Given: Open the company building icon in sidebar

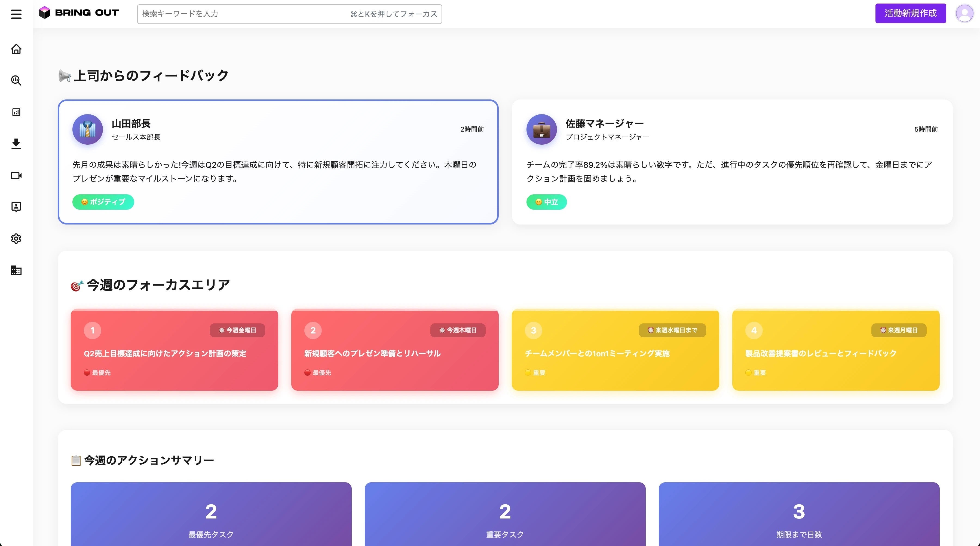Looking at the screenshot, I should (x=16, y=270).
